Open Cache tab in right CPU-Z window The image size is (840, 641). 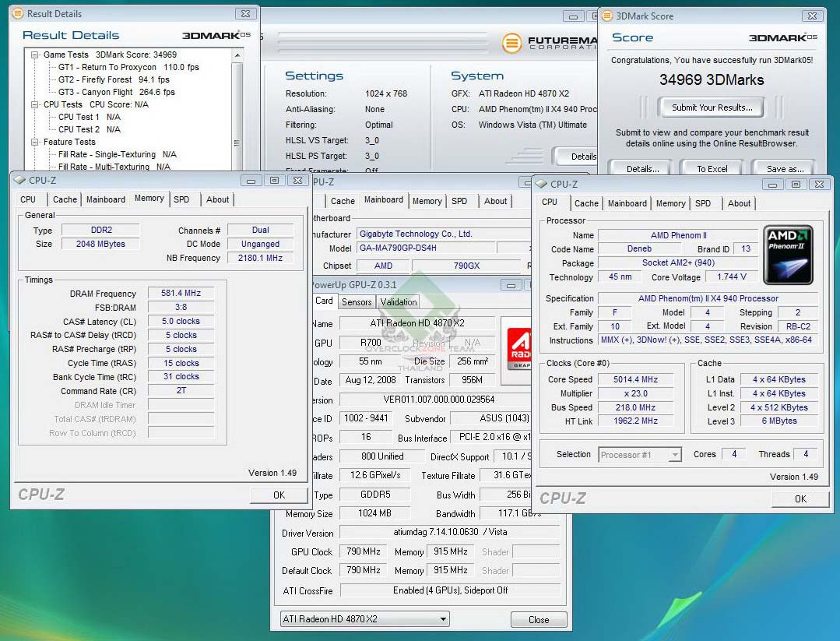point(586,203)
